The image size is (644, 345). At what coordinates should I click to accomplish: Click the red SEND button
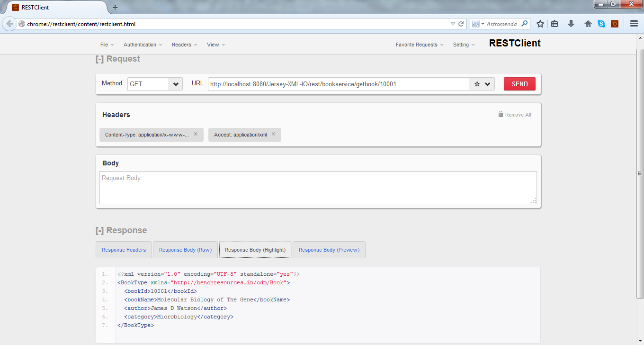(x=519, y=84)
